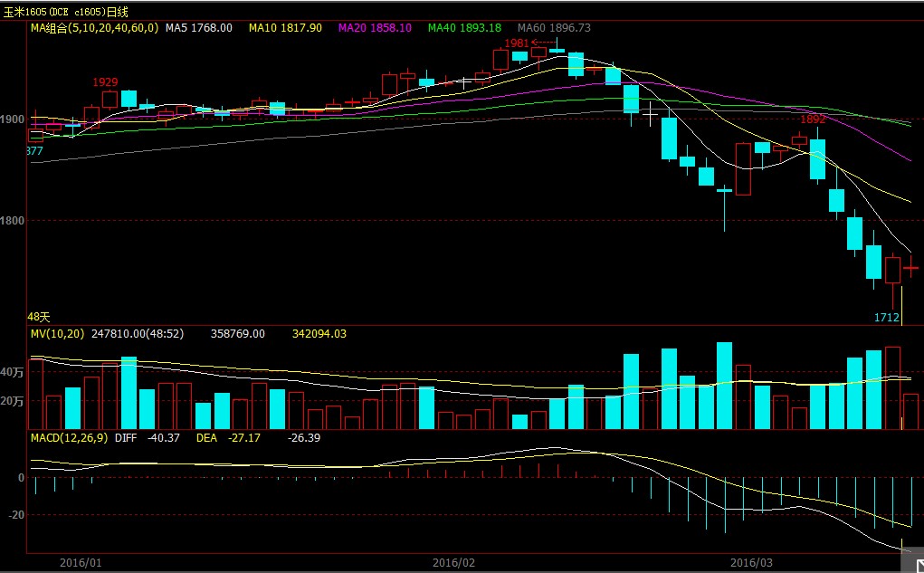The width and height of the screenshot is (924, 573).
Task: Click the 1892 price annotation
Action: click(813, 119)
